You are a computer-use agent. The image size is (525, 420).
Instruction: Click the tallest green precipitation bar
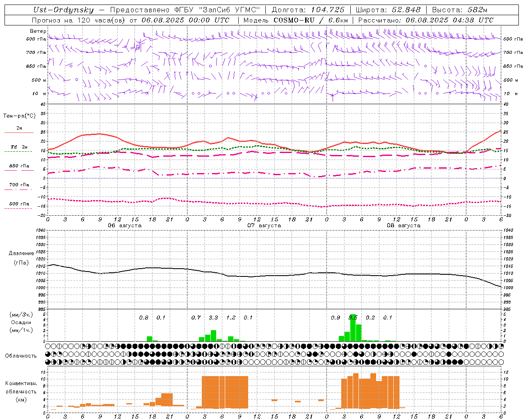tap(353, 328)
